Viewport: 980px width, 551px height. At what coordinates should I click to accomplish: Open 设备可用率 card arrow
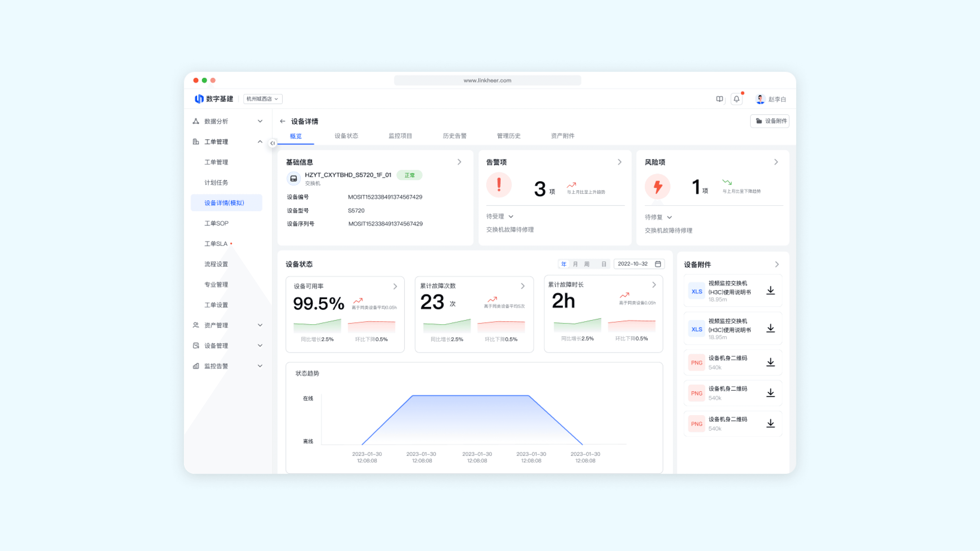point(395,286)
